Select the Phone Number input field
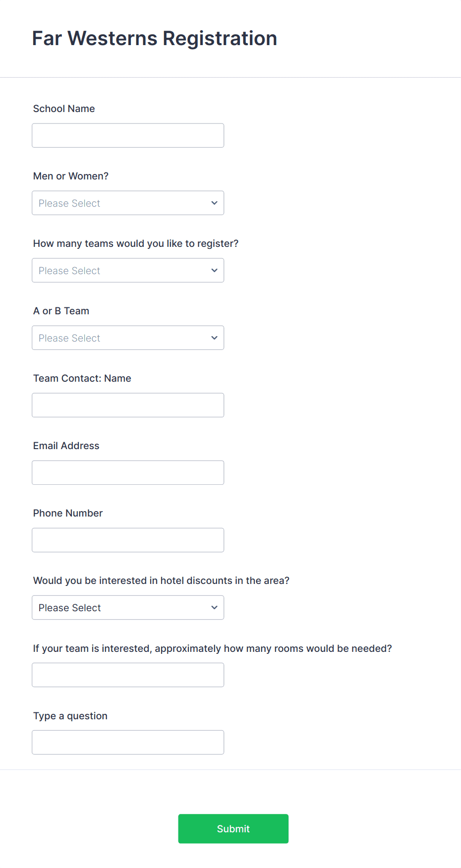Viewport: 461px width, 868px height. pos(128,540)
